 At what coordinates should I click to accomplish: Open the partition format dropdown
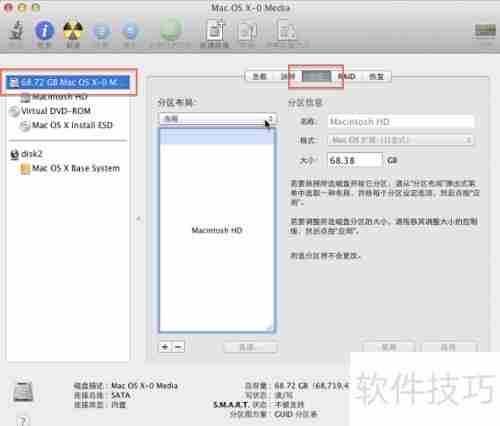point(400,140)
